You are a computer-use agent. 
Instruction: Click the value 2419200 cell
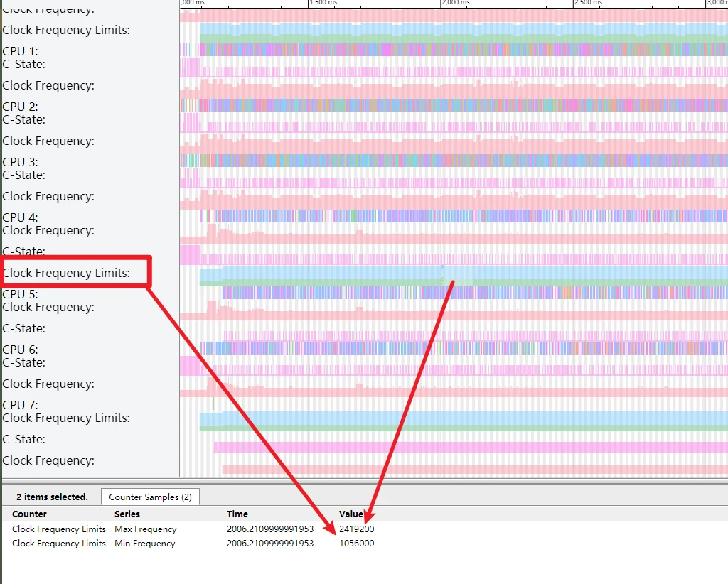357,529
